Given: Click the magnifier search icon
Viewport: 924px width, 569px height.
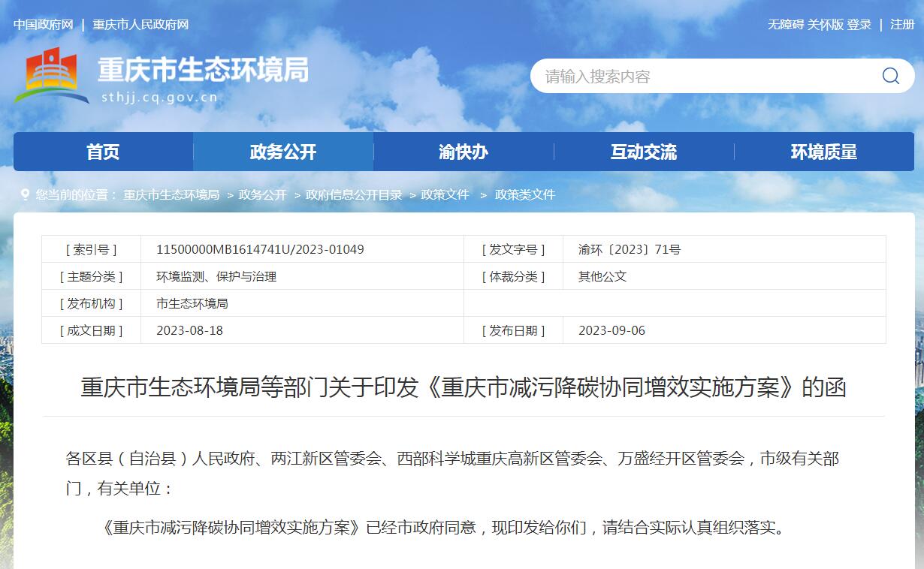Looking at the screenshot, I should click(x=890, y=76).
